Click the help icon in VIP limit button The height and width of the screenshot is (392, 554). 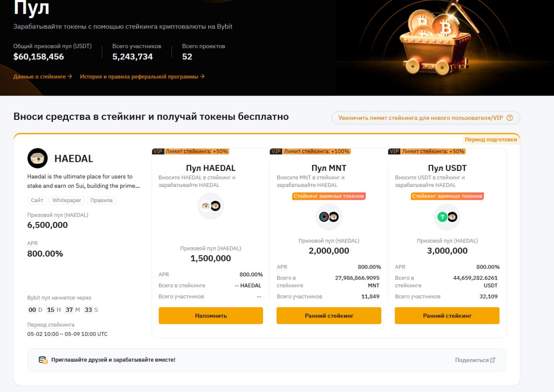tap(509, 118)
